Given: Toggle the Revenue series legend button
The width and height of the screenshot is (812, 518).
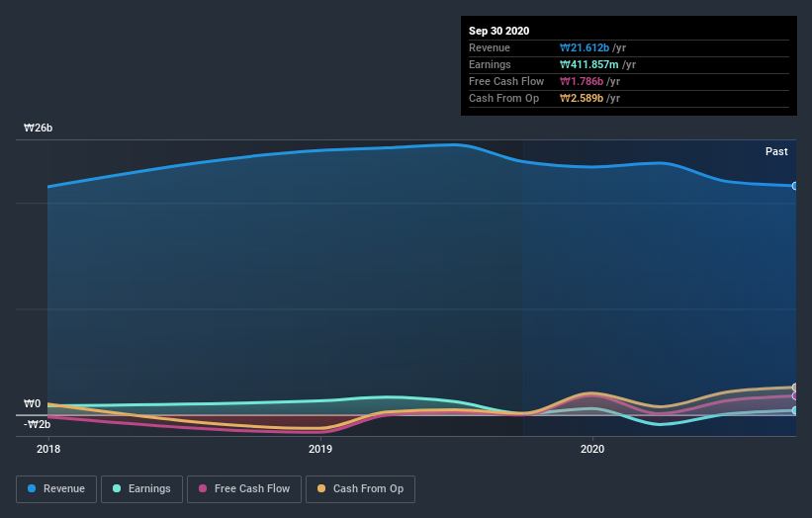Looking at the screenshot, I should click(x=56, y=489).
